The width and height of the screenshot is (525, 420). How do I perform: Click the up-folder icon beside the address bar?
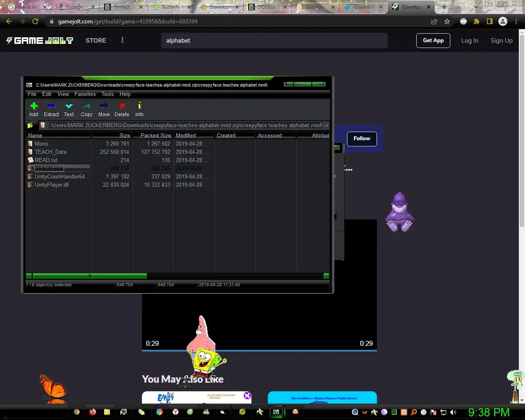[30, 126]
